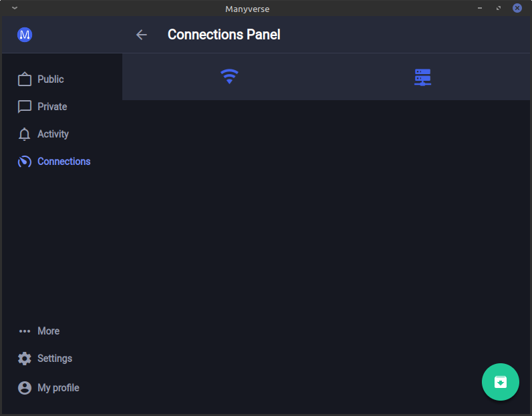Image resolution: width=532 pixels, height=416 pixels.
Task: Click the Settings gear icon
Action: point(25,359)
